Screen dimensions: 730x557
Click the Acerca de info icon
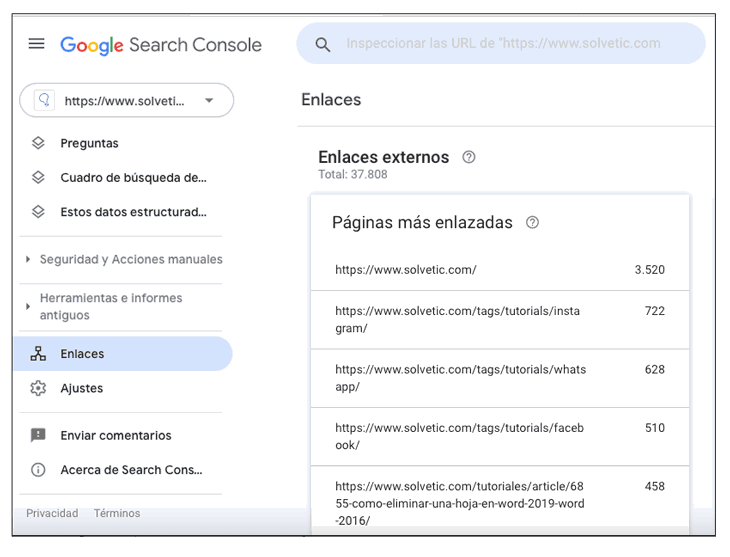tap(38, 470)
